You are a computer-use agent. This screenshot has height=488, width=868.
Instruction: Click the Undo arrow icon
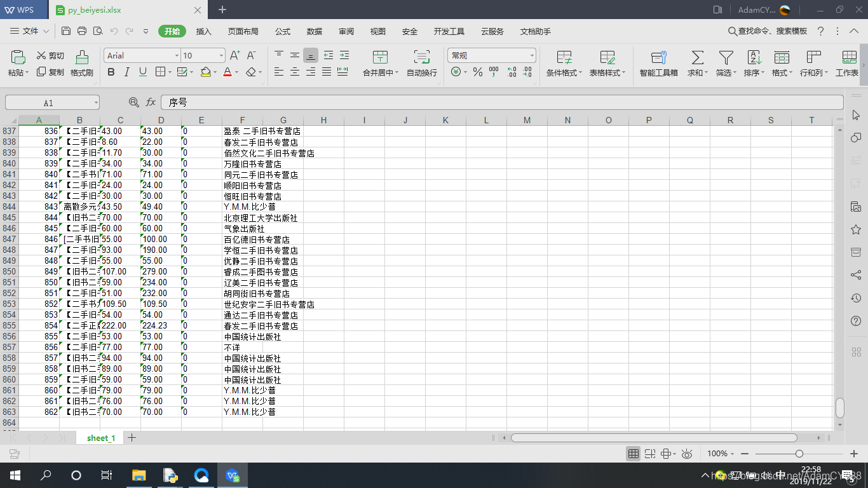coord(114,31)
